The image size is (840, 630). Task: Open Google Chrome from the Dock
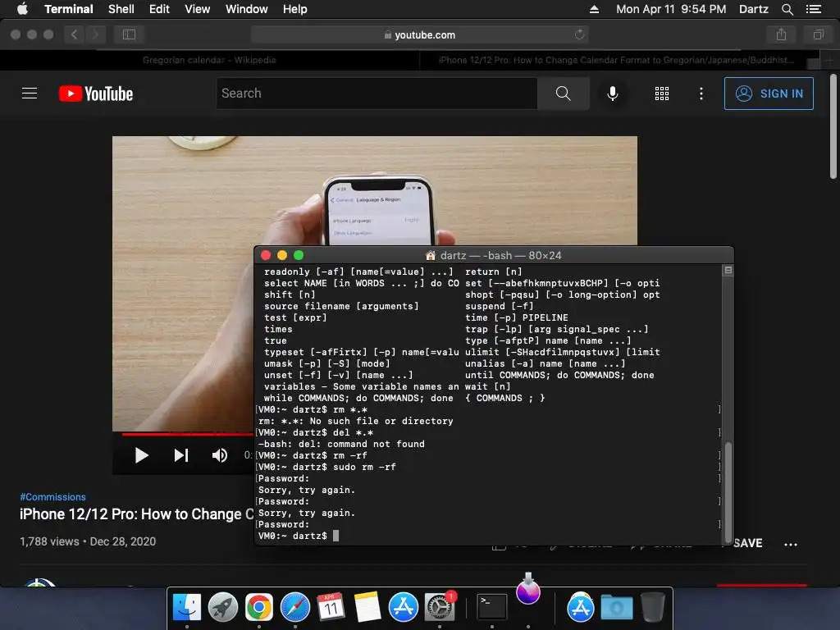click(x=258, y=607)
